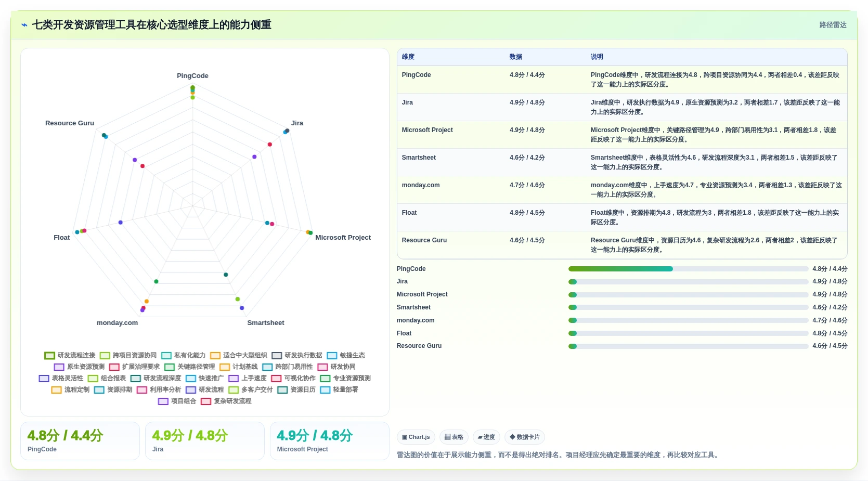Toggle 适合中大型组织 legend entry

238,356
